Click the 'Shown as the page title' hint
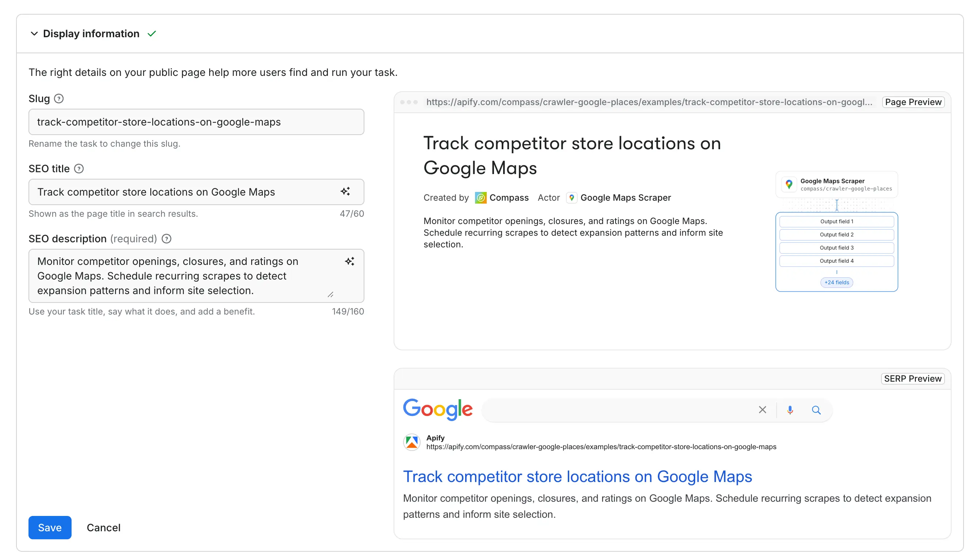Screen dimensions: 980x559 pos(113,213)
